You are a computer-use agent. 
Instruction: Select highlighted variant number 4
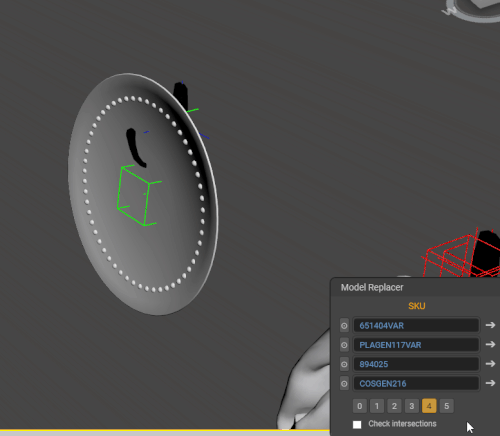tap(429, 406)
